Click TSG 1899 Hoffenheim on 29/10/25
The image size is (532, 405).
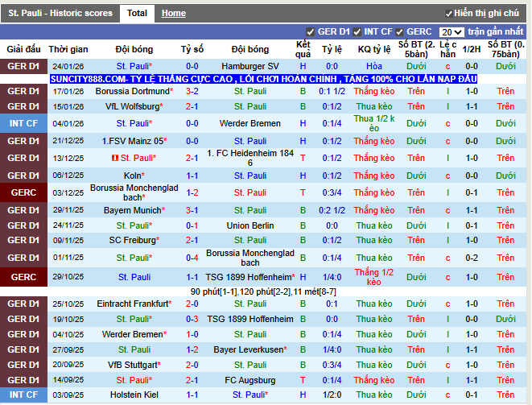coord(249,277)
